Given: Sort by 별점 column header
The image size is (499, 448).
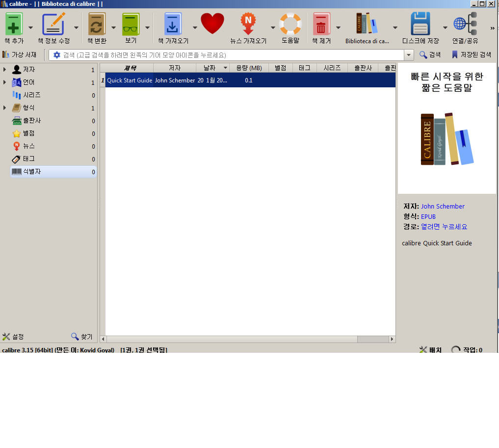Looking at the screenshot, I should point(280,68).
